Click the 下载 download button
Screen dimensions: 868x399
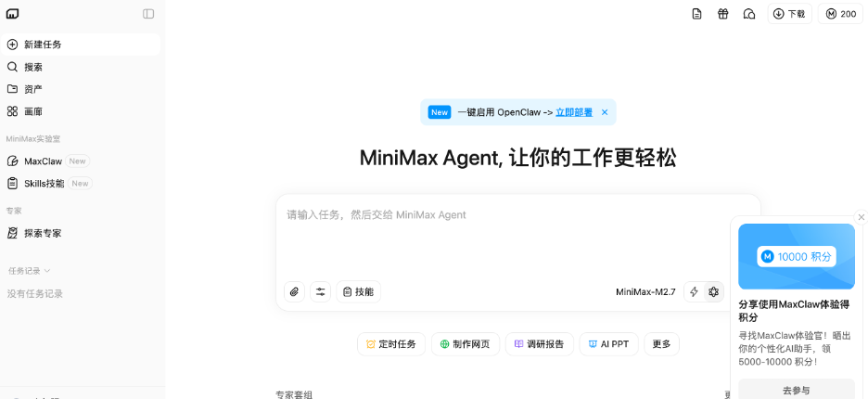[789, 14]
